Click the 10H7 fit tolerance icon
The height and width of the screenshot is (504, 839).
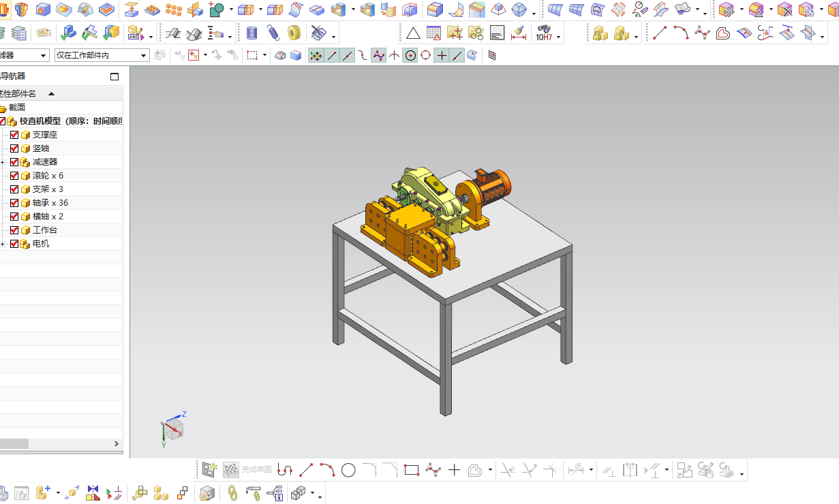543,33
